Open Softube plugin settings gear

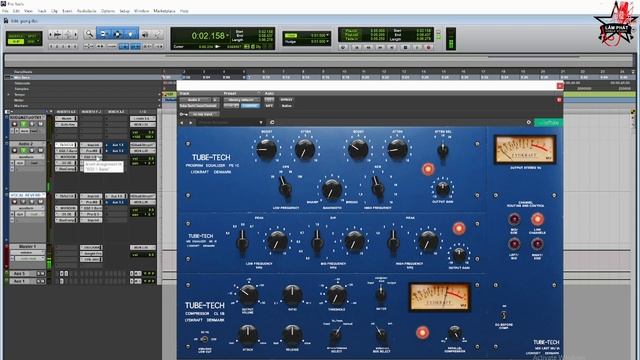click(x=529, y=122)
